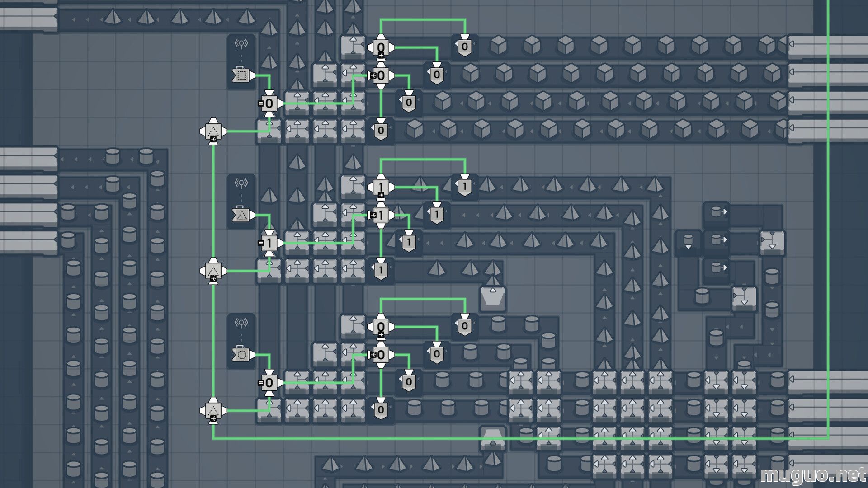The image size is (868, 488).
Task: Select the upper '1' logic gate in the pyramid circuit
Action: [381, 187]
